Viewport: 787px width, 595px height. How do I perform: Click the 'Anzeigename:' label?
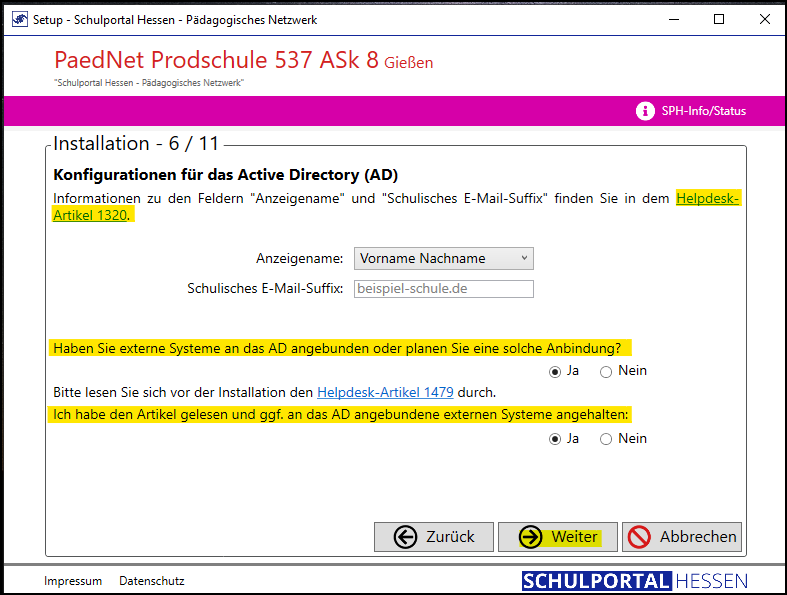click(x=300, y=259)
